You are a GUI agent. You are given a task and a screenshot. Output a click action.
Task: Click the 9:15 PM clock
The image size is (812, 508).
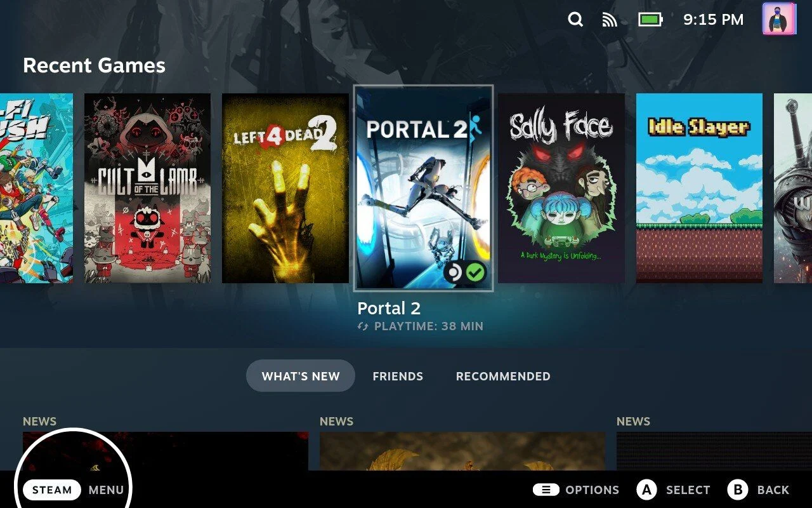pyautogui.click(x=713, y=20)
